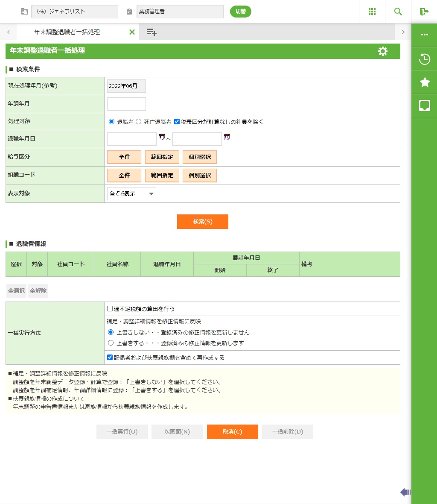Open the history clock icon in sidebar
This screenshot has width=437, height=504.
point(424,59)
